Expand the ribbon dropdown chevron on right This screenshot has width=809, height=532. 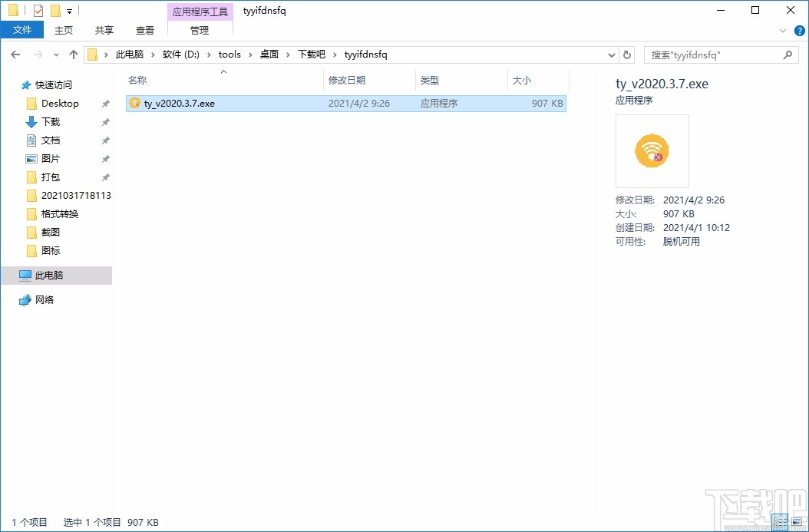[x=783, y=30]
